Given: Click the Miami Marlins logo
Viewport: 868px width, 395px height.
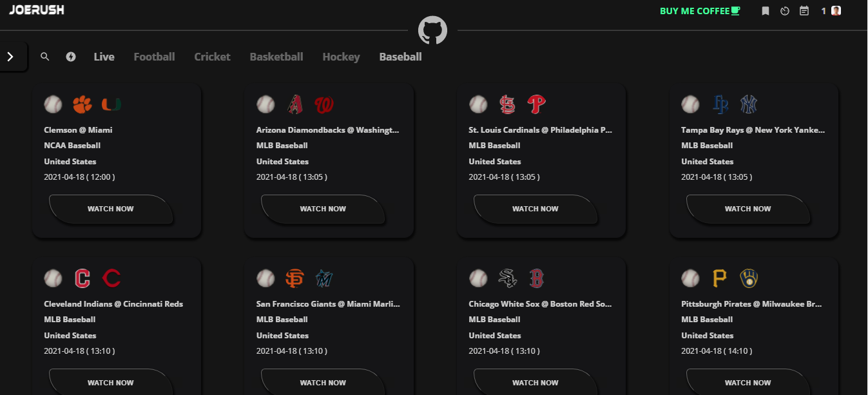Looking at the screenshot, I should coord(323,278).
